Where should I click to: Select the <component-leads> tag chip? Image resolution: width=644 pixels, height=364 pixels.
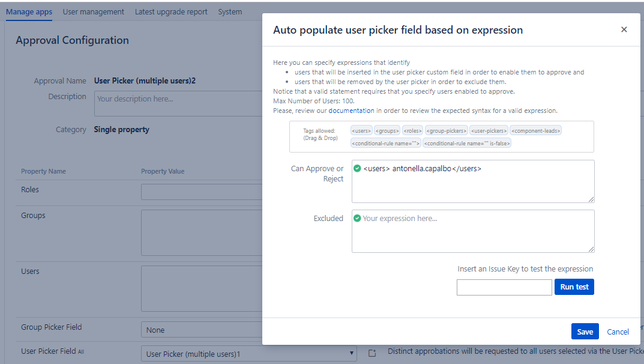point(535,130)
